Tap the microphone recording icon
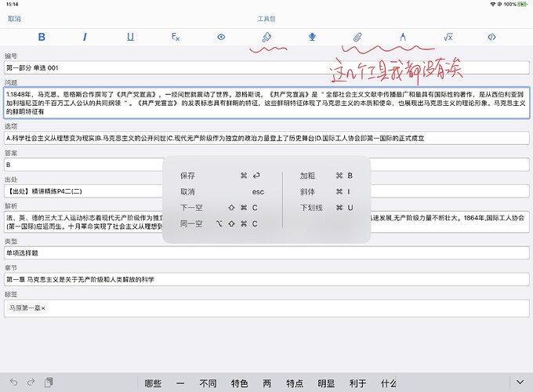The height and width of the screenshot is (392, 533). tap(312, 37)
